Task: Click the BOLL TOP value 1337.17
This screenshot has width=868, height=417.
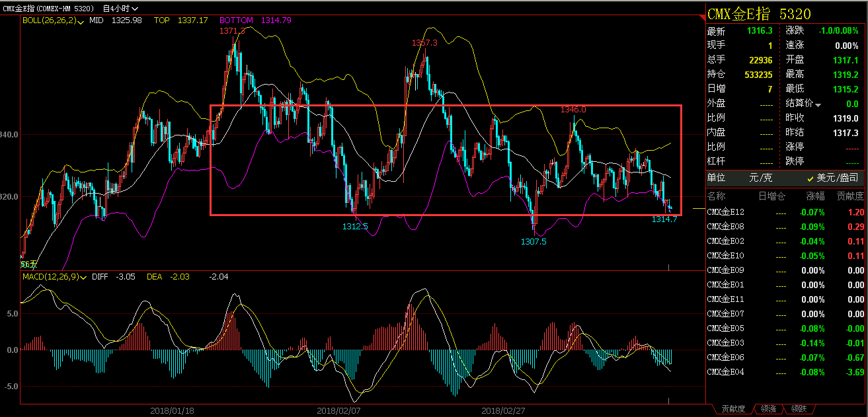Action: click(x=193, y=20)
